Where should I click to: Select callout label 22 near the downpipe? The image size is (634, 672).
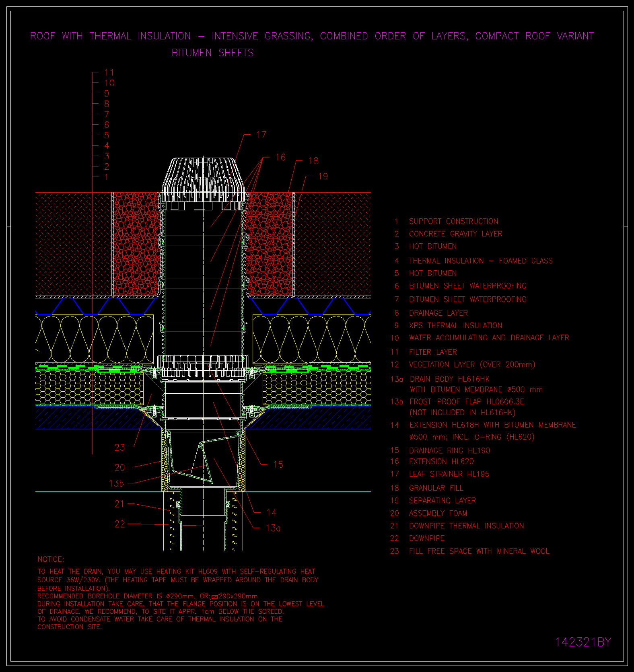(120, 524)
